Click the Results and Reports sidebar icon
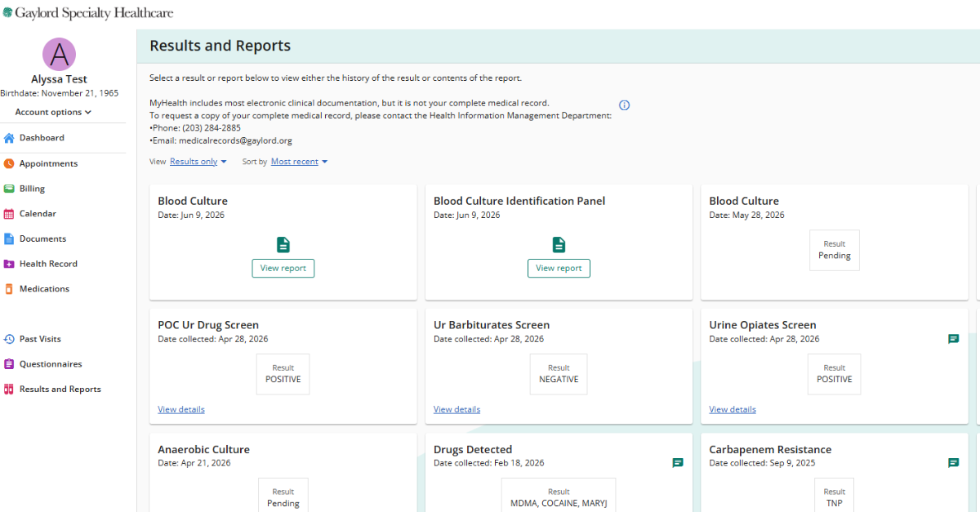The image size is (980, 512). 9,390
